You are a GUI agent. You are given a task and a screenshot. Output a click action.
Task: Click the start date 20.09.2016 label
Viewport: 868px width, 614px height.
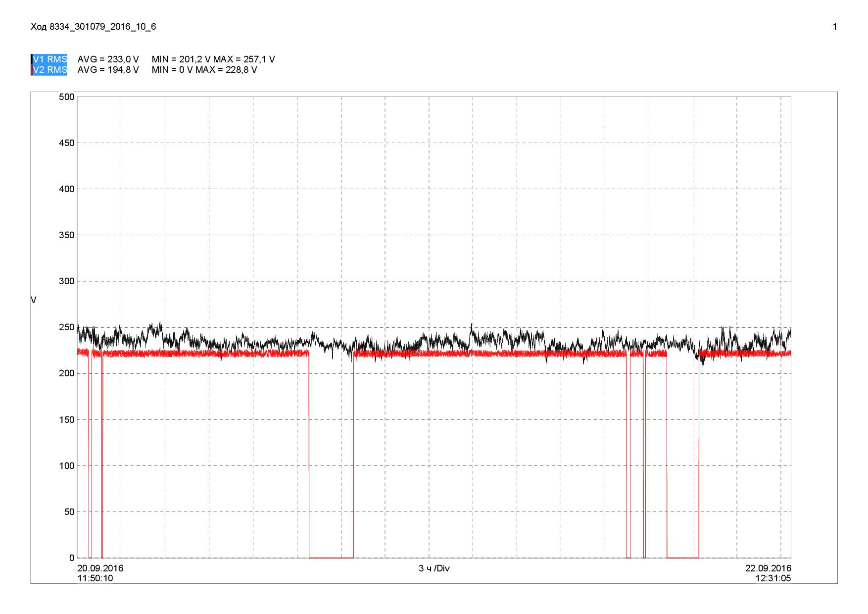point(100,568)
